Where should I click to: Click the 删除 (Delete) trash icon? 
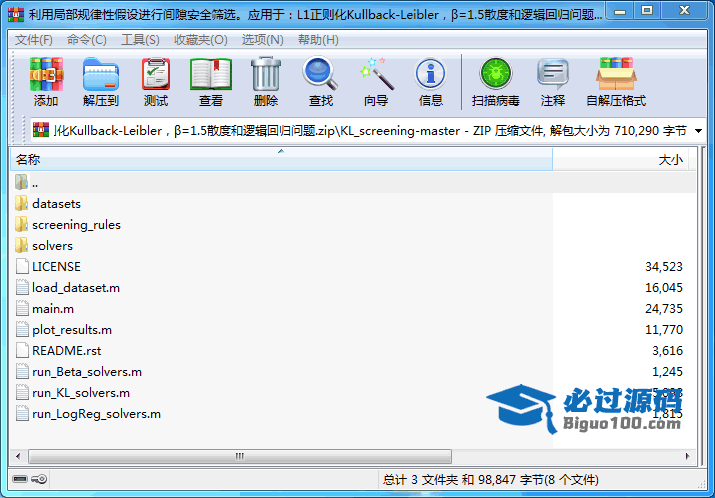click(x=265, y=75)
